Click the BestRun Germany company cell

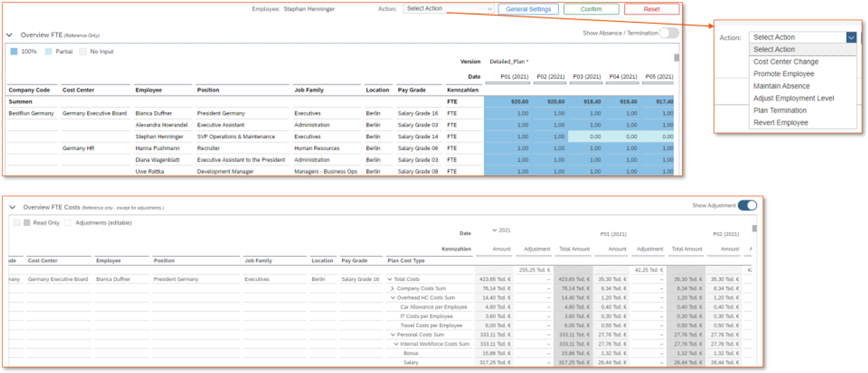tap(31, 113)
